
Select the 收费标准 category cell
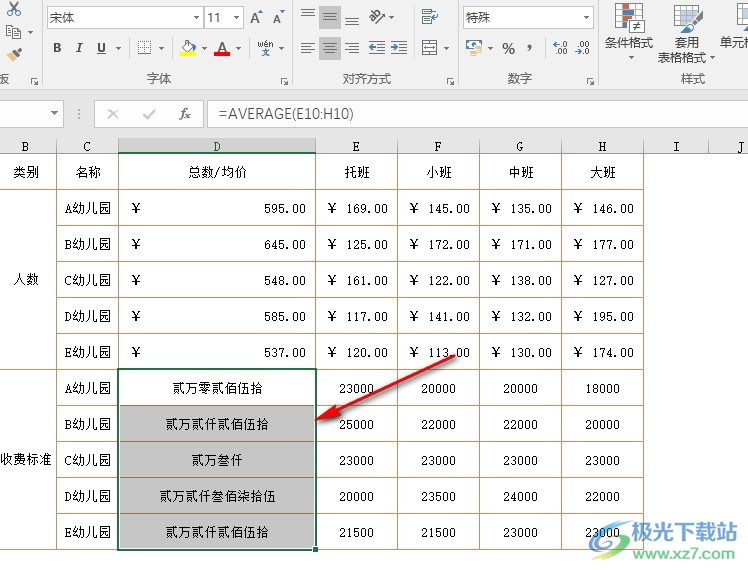26,459
